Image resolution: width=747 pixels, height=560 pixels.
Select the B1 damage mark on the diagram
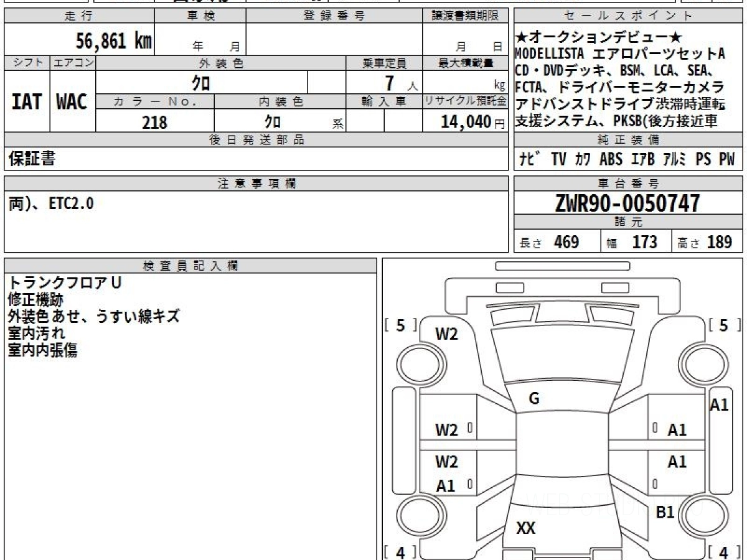(x=665, y=512)
